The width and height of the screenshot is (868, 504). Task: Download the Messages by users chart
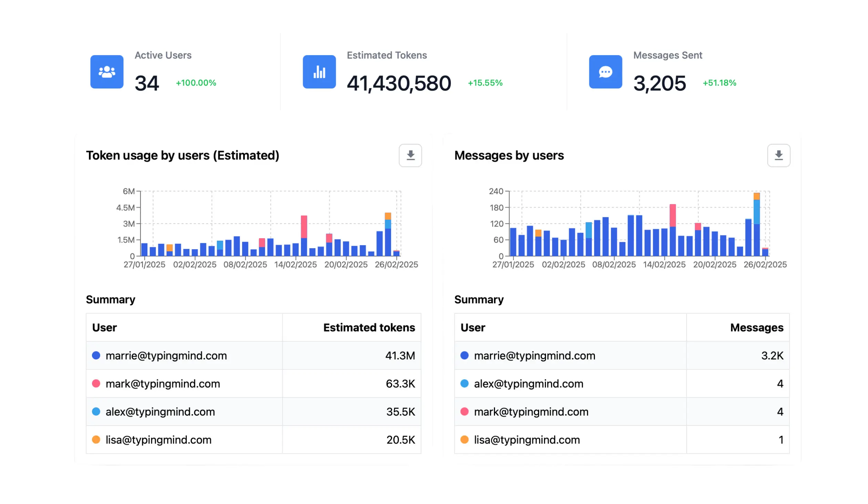tap(778, 156)
